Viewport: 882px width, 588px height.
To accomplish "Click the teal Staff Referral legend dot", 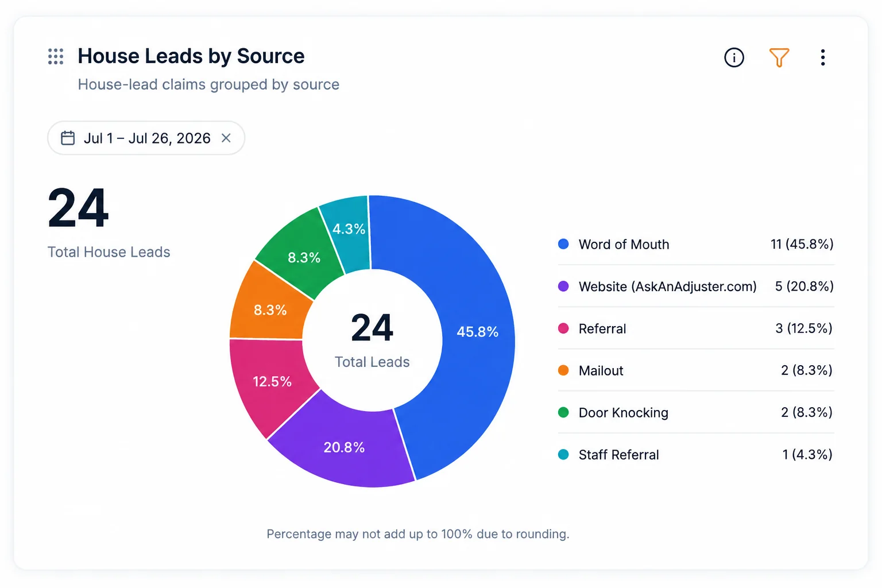I will pos(563,455).
